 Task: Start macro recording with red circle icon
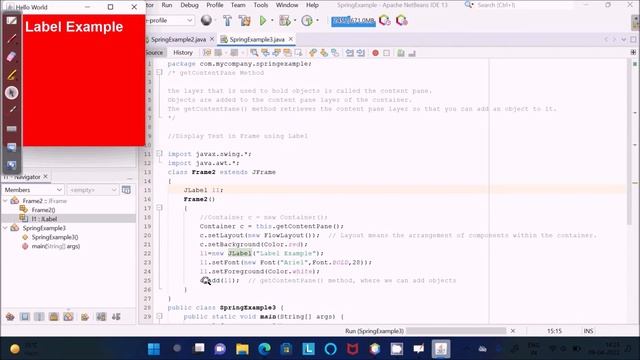click(x=376, y=53)
